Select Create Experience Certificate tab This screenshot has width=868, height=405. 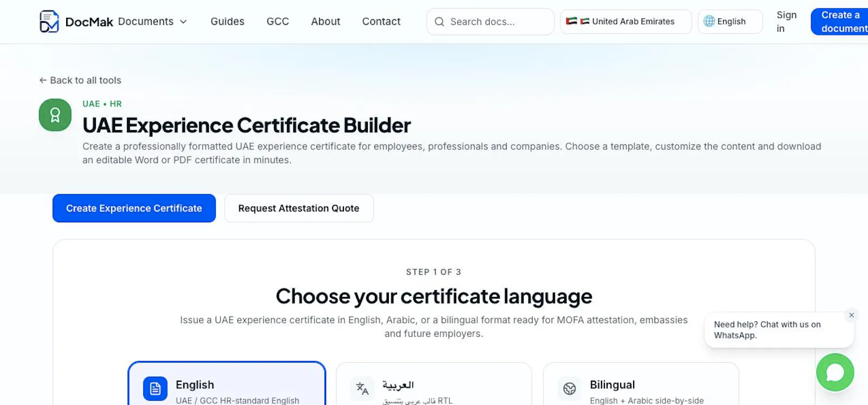pos(134,208)
